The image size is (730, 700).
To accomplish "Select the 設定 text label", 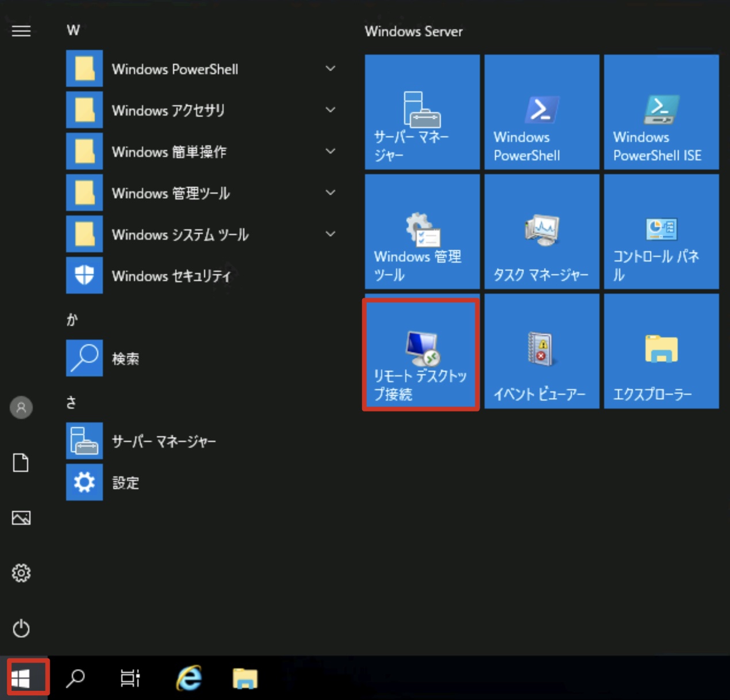I will click(x=126, y=483).
